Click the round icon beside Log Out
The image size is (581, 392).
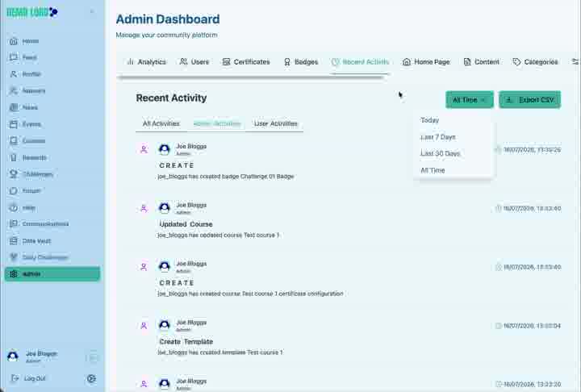coord(91,378)
